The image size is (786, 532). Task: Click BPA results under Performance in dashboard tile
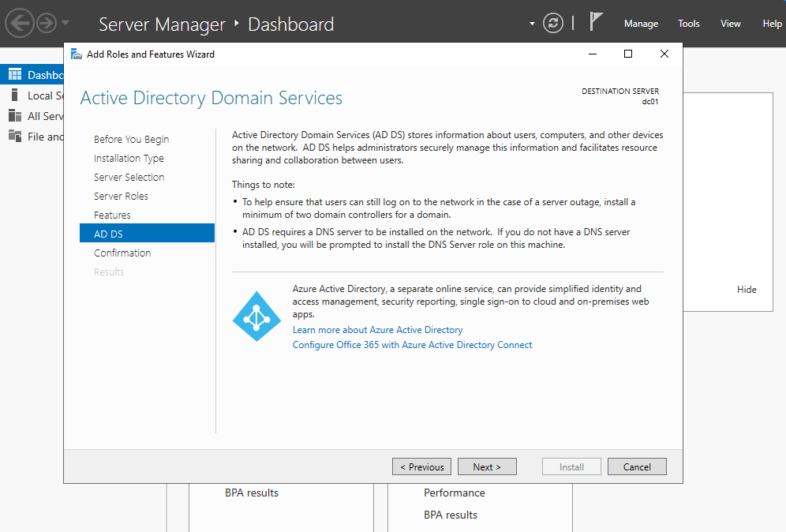point(450,515)
